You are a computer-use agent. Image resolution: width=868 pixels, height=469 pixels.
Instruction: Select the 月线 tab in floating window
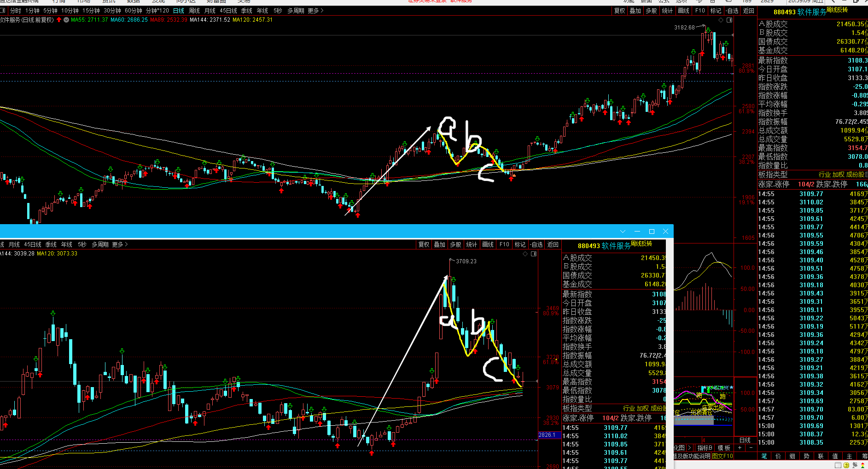click(x=14, y=244)
